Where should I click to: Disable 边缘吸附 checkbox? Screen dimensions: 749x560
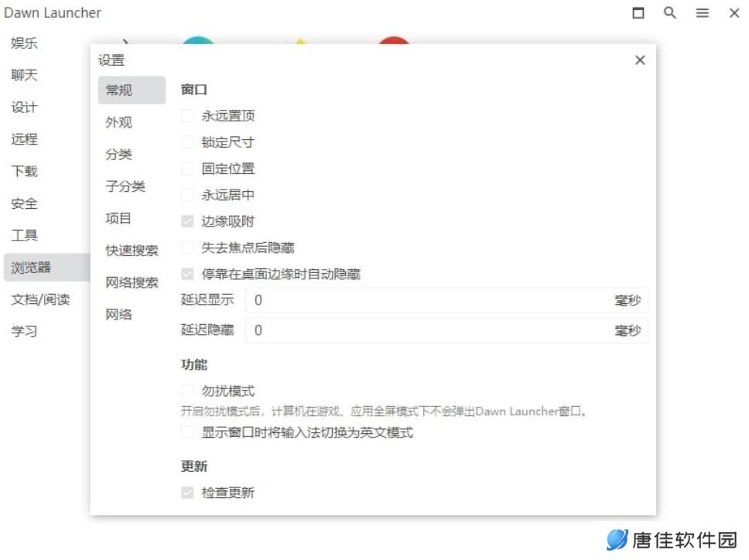[187, 221]
